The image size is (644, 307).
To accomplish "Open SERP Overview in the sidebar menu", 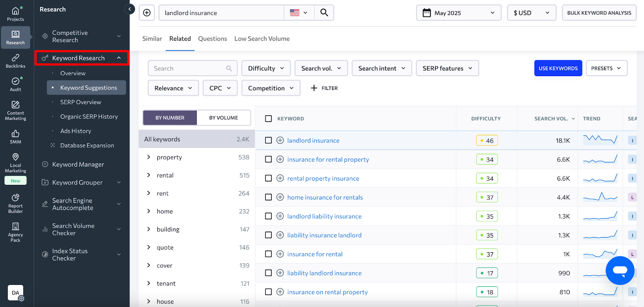I will click(x=80, y=102).
